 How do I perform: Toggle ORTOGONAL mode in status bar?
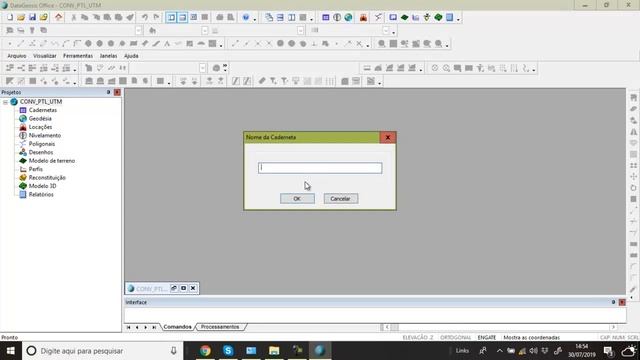click(x=456, y=338)
